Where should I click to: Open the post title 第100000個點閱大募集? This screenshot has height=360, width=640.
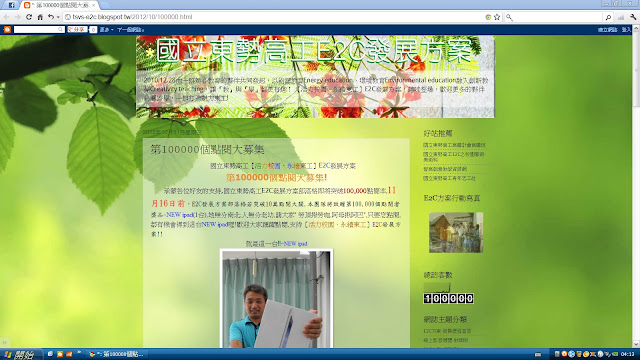[x=207, y=149]
